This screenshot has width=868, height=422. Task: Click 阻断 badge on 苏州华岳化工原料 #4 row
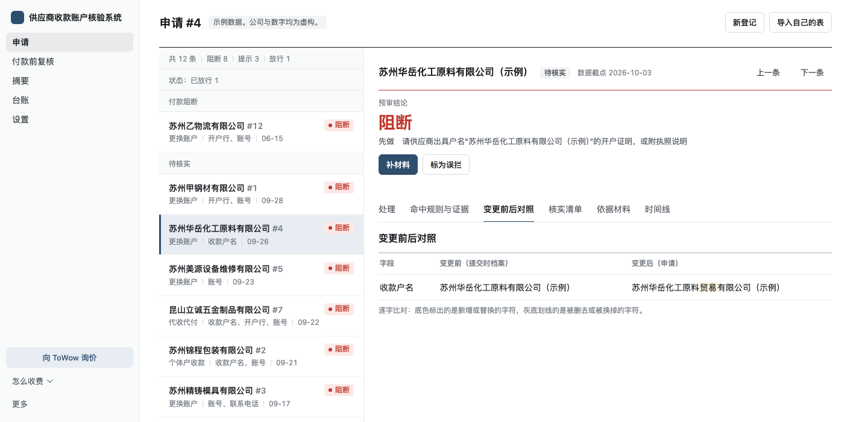[x=339, y=228]
